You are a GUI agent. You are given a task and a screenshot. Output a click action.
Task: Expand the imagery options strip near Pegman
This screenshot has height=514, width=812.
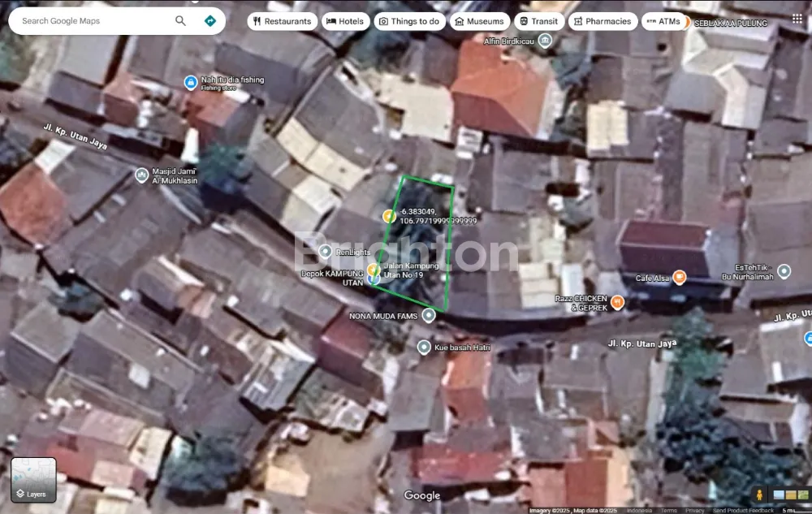789,495
